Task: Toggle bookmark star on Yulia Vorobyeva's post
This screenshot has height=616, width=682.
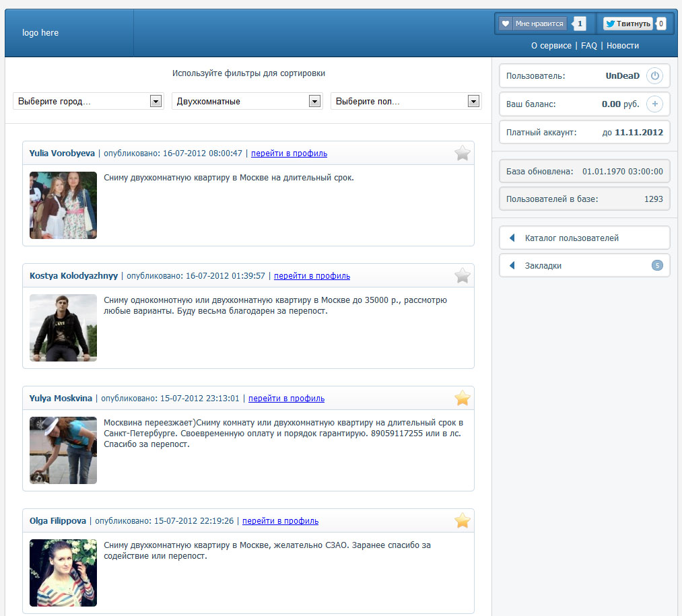Action: point(462,153)
